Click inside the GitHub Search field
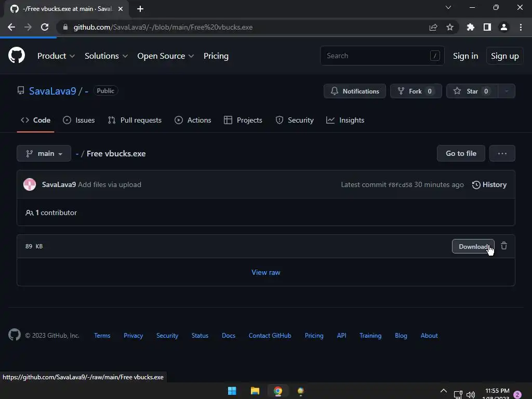Image resolution: width=532 pixels, height=399 pixels. tap(382, 56)
